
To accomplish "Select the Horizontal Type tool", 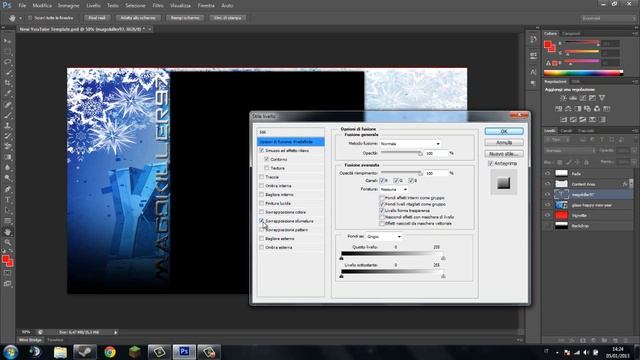I will click(x=8, y=200).
